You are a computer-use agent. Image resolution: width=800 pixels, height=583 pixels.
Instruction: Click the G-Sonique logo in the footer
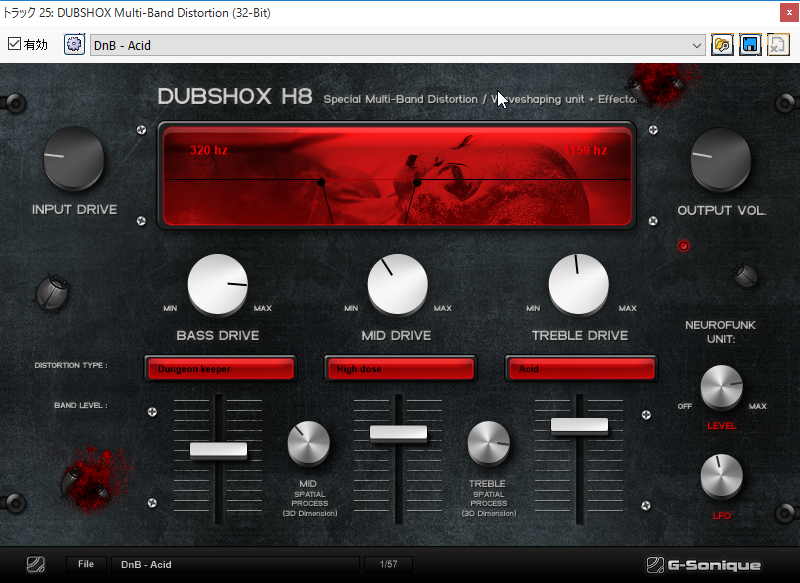tap(704, 565)
